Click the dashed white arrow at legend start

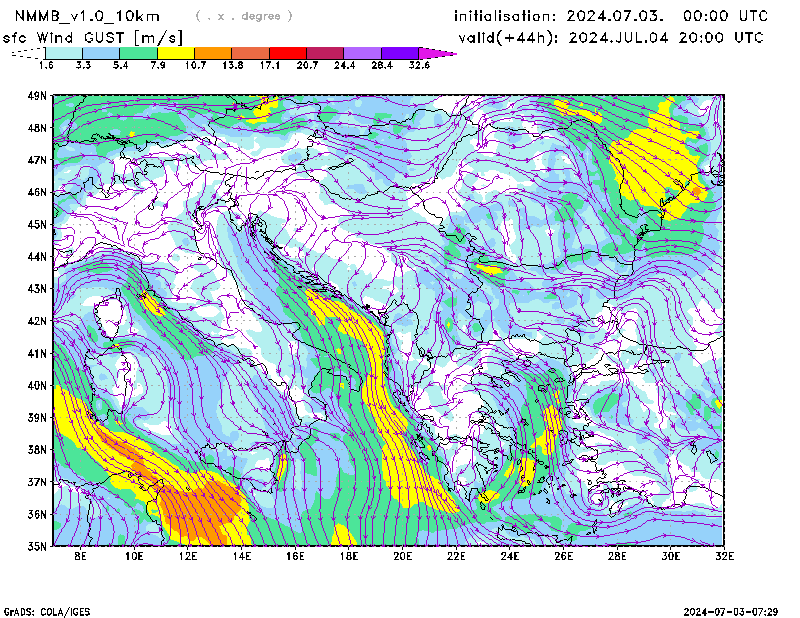(27, 53)
